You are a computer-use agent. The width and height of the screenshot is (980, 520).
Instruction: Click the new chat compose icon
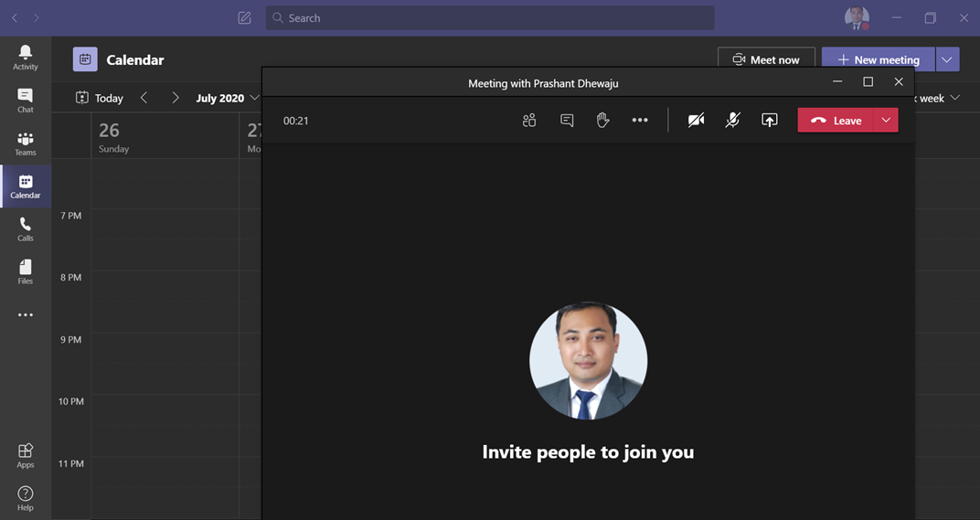pyautogui.click(x=244, y=18)
